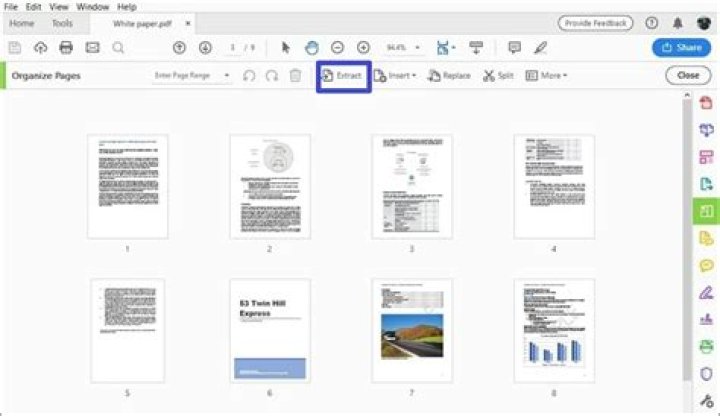Image resolution: width=720 pixels, height=416 pixels.
Task: Click the current page number field
Action: click(233, 47)
